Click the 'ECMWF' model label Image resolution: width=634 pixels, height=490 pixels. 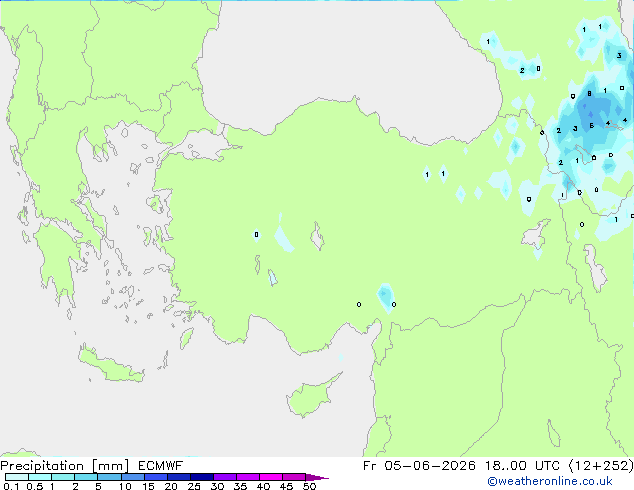pos(161,466)
